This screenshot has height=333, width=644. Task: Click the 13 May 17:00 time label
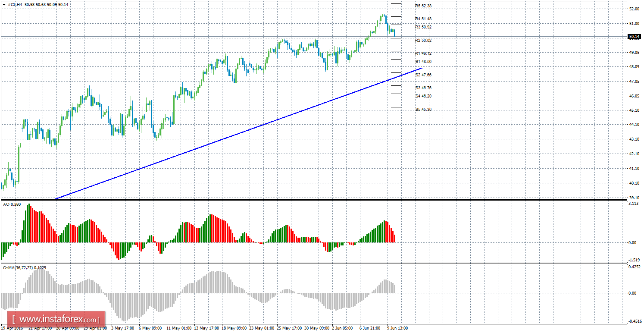pos(206,328)
